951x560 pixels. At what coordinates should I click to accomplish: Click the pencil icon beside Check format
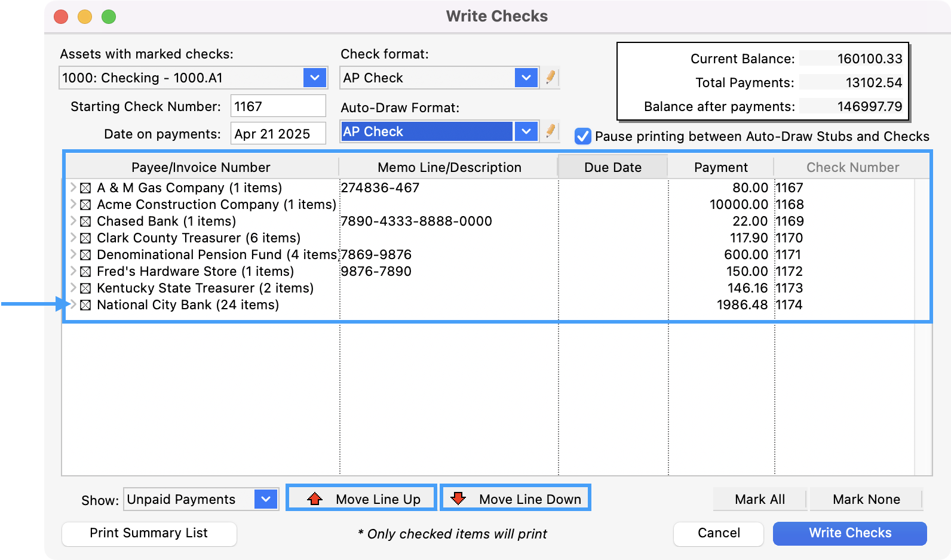(550, 78)
